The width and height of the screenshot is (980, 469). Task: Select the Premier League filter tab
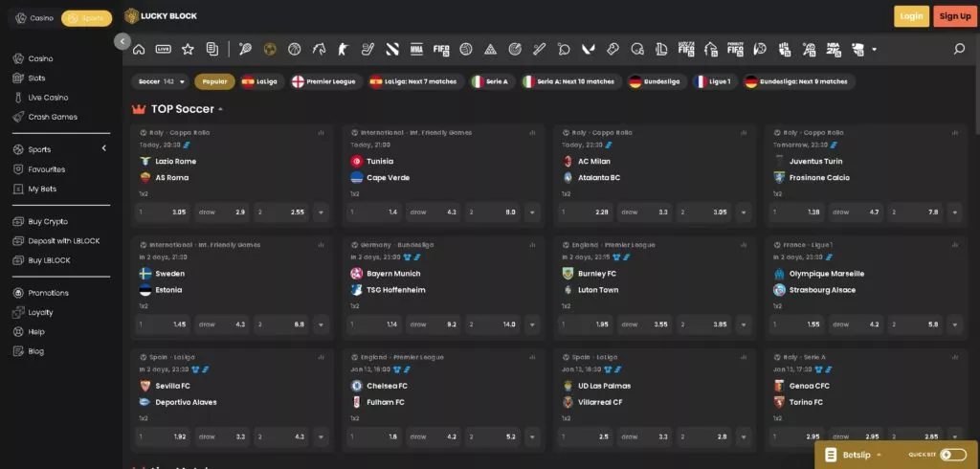pyautogui.click(x=323, y=81)
